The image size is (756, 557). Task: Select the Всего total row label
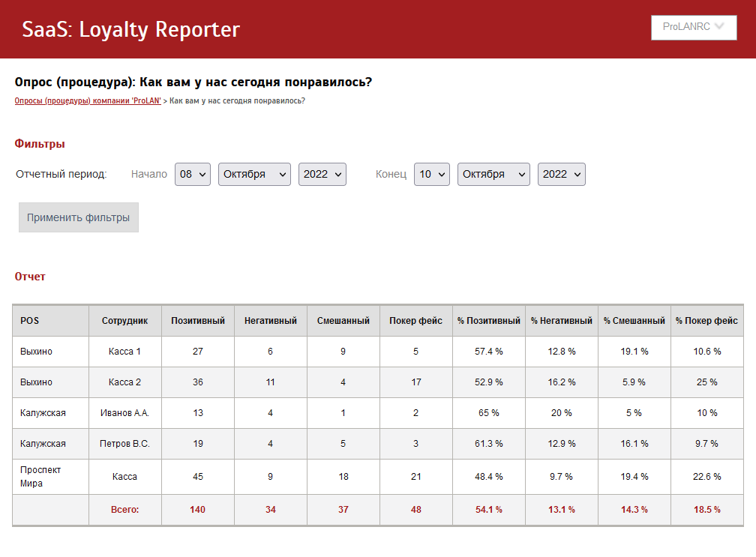click(125, 510)
